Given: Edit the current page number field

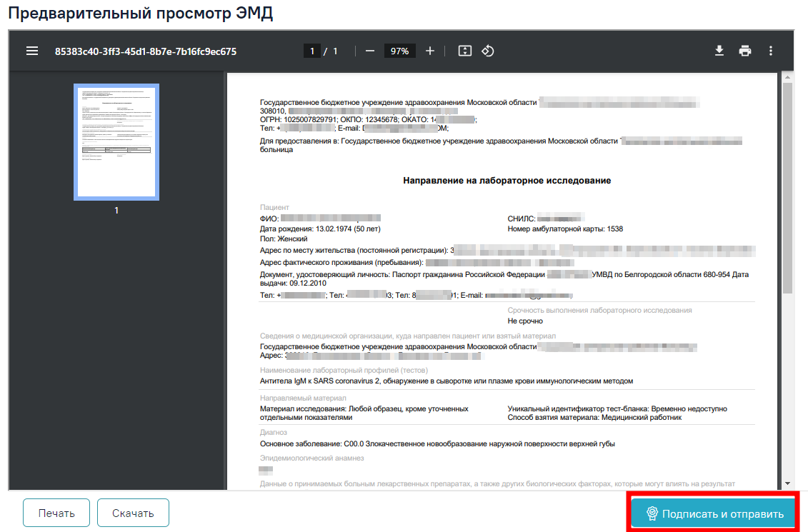Looking at the screenshot, I should point(311,51).
